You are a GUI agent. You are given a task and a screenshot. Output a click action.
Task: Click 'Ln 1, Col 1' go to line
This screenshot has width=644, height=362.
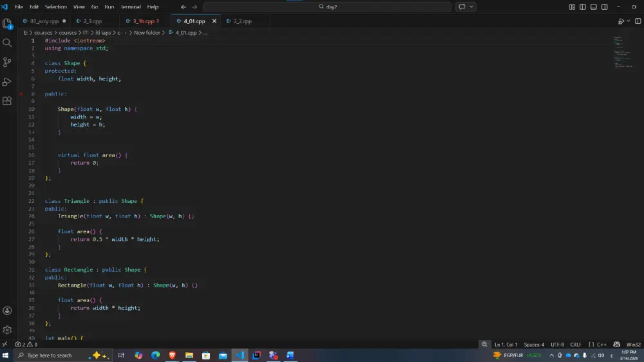pos(506,345)
